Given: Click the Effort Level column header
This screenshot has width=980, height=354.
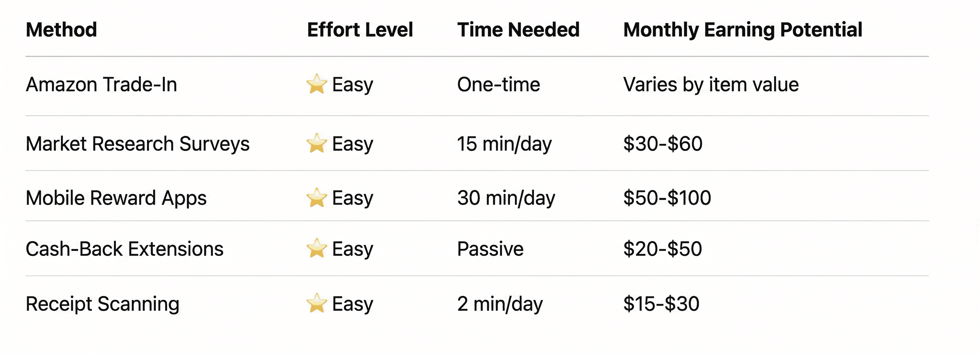Looking at the screenshot, I should pyautogui.click(x=360, y=30).
